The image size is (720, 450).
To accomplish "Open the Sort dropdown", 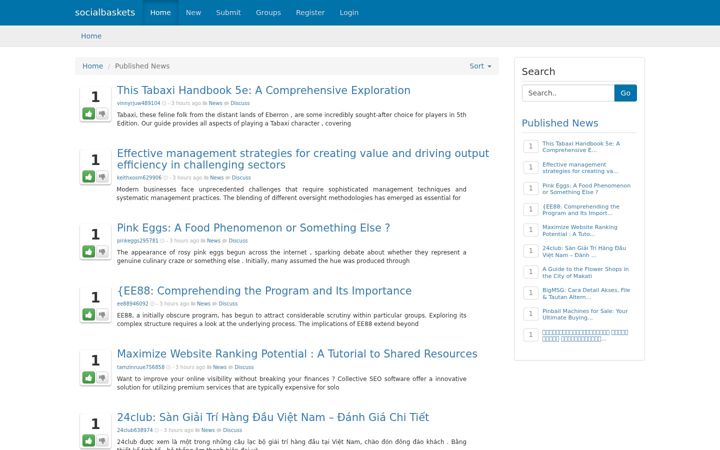I will [x=480, y=66].
